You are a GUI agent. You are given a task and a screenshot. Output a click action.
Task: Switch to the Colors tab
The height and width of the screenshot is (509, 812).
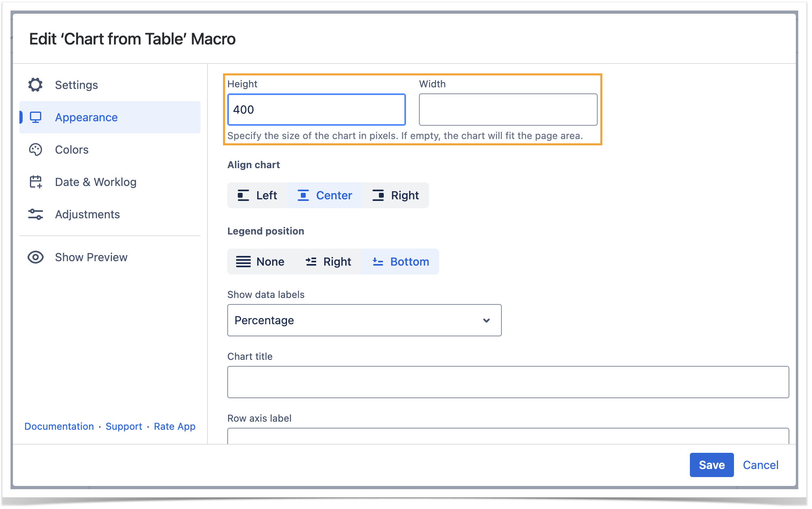(72, 150)
